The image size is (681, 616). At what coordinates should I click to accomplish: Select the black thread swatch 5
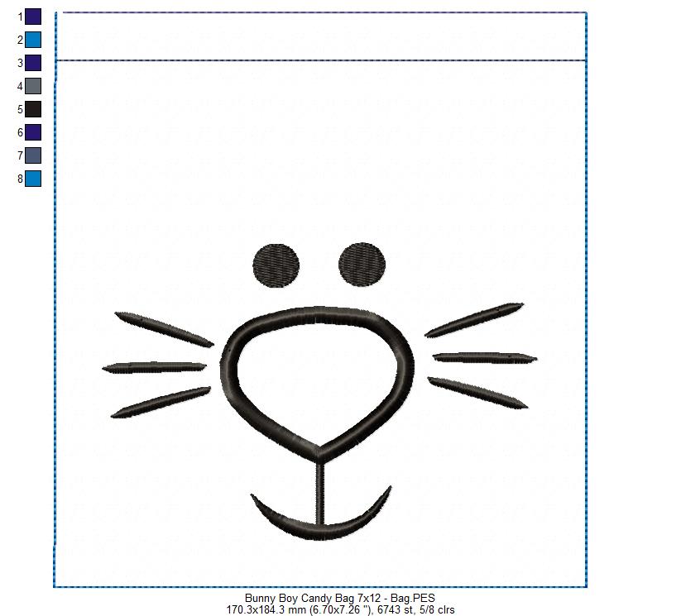click(x=33, y=108)
